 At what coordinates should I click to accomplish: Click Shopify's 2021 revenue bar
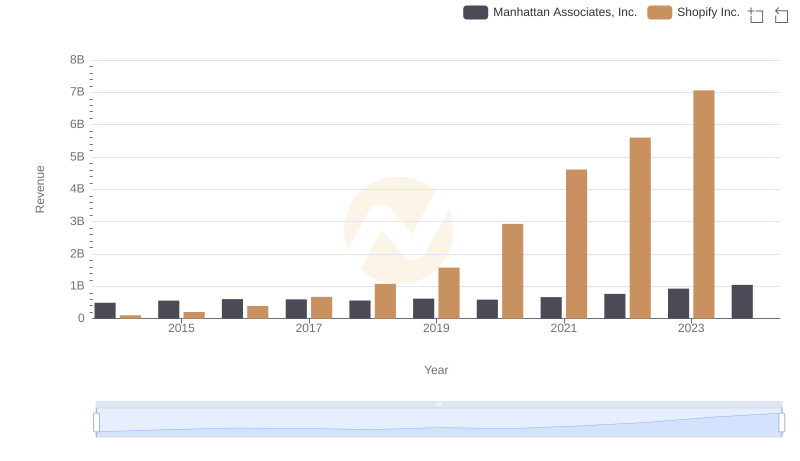tap(576, 244)
